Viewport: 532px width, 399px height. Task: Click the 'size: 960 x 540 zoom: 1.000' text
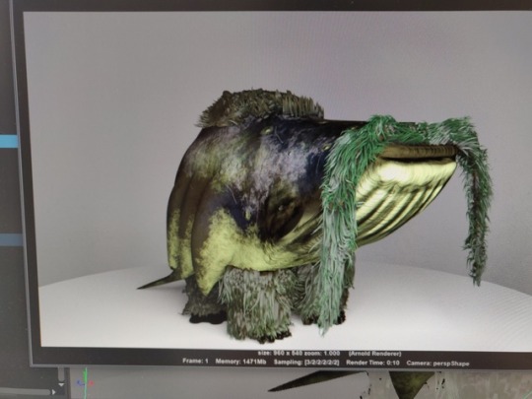299,354
